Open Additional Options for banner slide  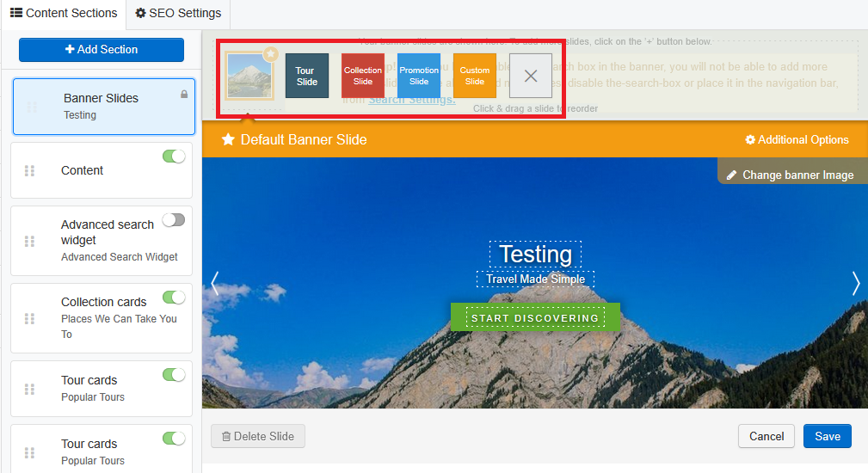pos(797,139)
